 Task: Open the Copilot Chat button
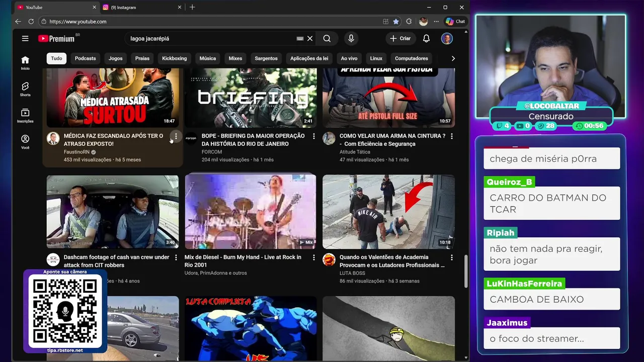tap(455, 22)
